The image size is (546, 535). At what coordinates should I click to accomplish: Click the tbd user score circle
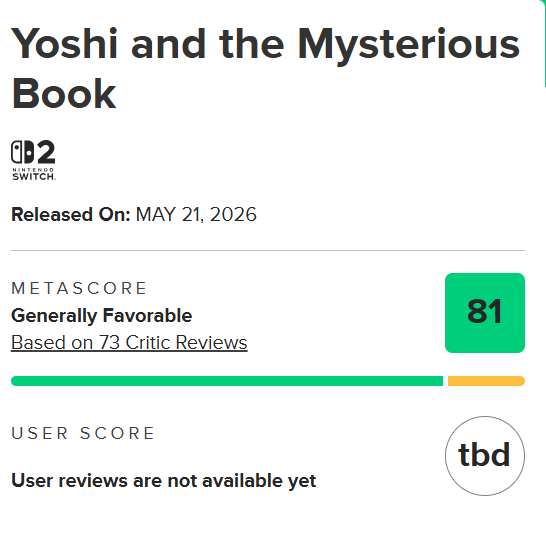tap(485, 456)
